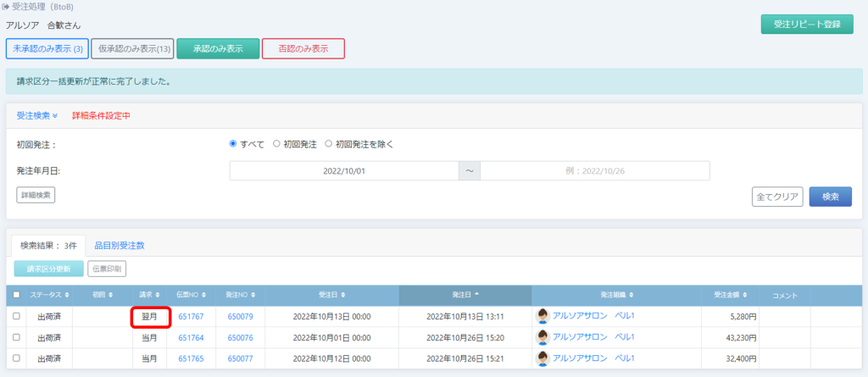Tick the checkbox for order 651767
This screenshot has width=868, height=377.
16,316
